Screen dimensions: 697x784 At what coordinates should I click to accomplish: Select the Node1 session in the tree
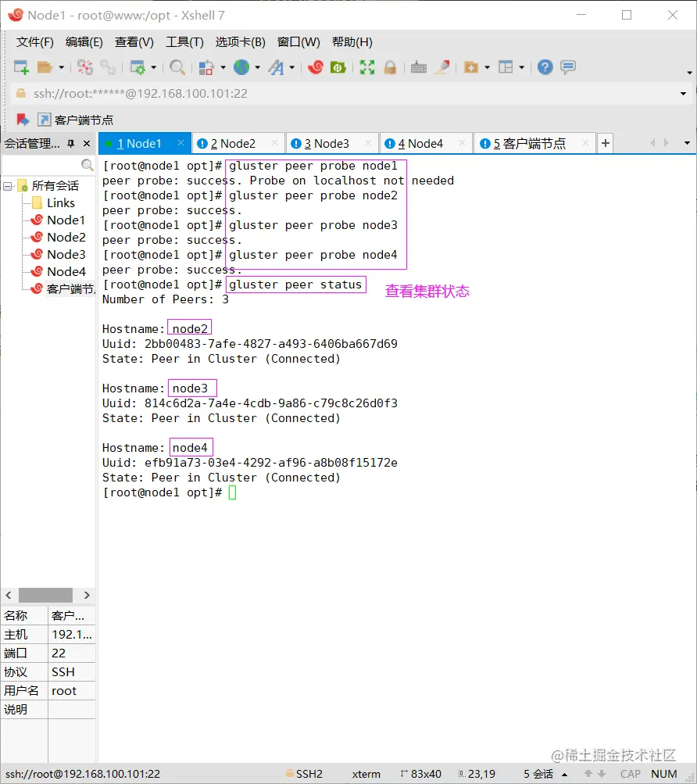pos(58,220)
